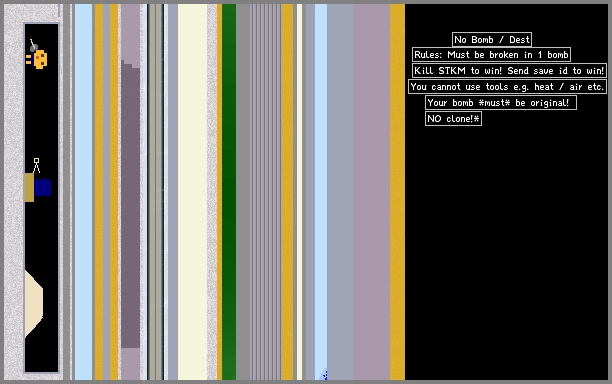Click the gray ball above the yellow object
This screenshot has width=612, height=384.
pyautogui.click(x=34, y=48)
